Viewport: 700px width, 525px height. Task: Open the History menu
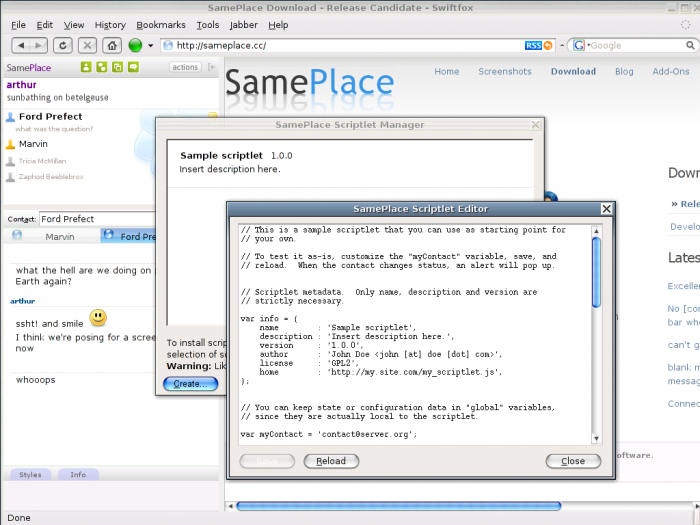[x=110, y=25]
